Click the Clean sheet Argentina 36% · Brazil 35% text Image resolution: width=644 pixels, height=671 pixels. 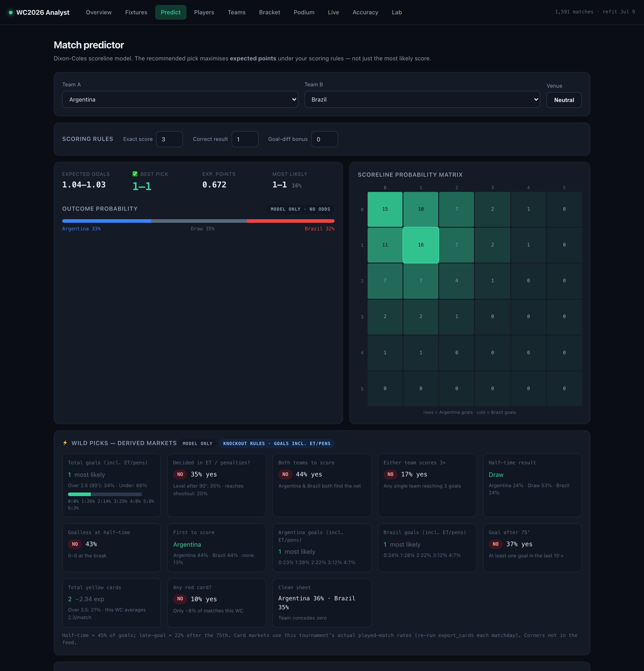pos(317,603)
